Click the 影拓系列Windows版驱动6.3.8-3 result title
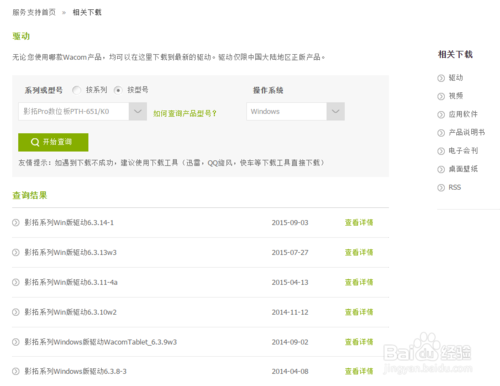 [75, 371]
